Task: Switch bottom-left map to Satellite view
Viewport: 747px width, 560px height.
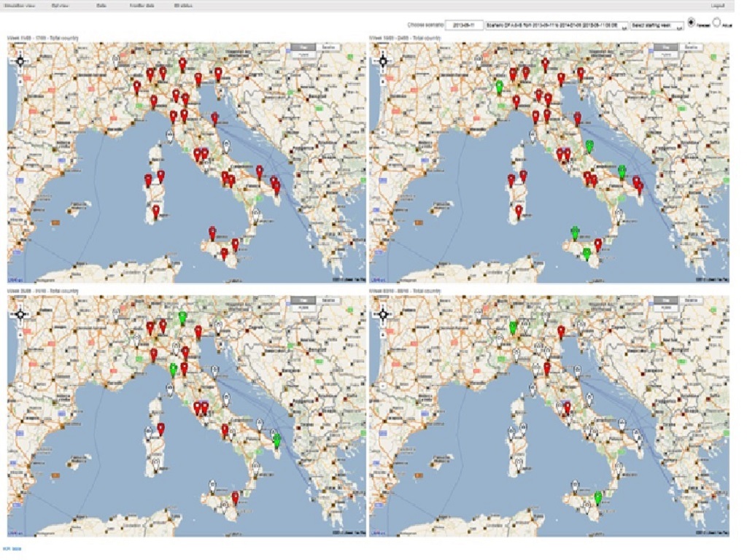Action: [328, 300]
